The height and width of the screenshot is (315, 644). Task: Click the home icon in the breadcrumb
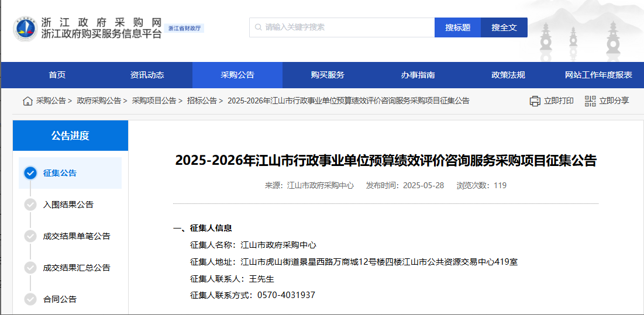tap(27, 101)
